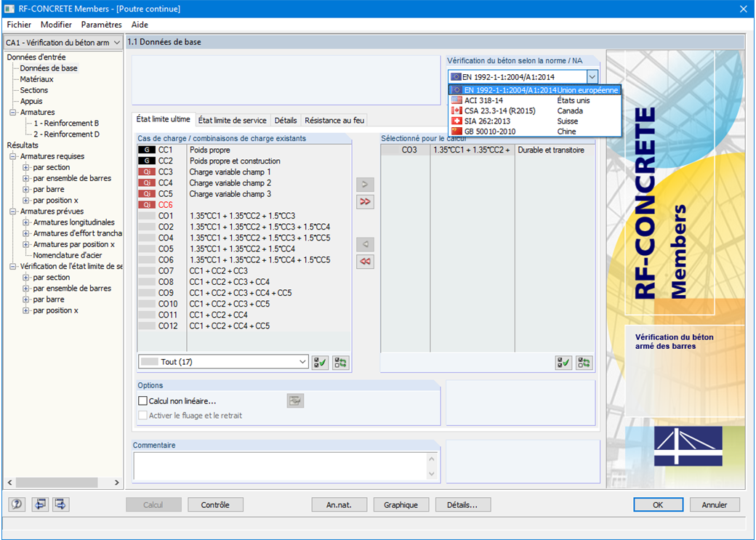Viewport: 756px width, 540px height.
Task: Select Sections in the tree
Action: click(x=33, y=90)
